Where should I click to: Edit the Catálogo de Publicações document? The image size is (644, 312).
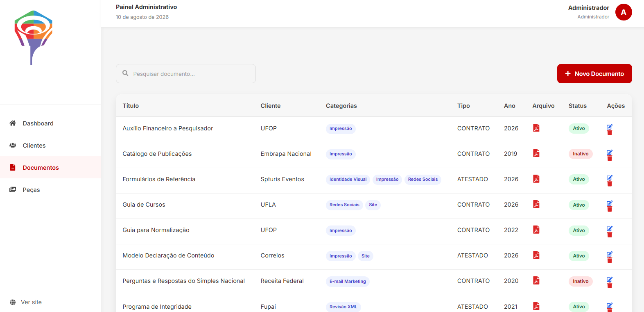(x=610, y=153)
